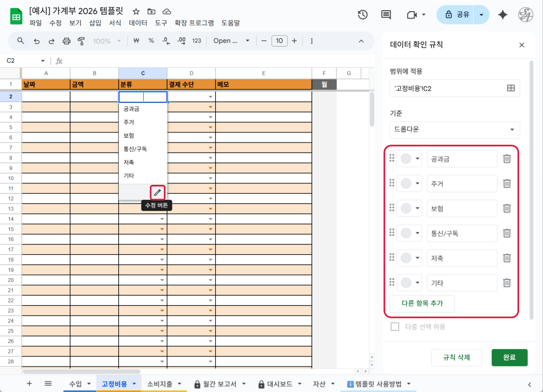Click the paint format roller icon

point(81,41)
